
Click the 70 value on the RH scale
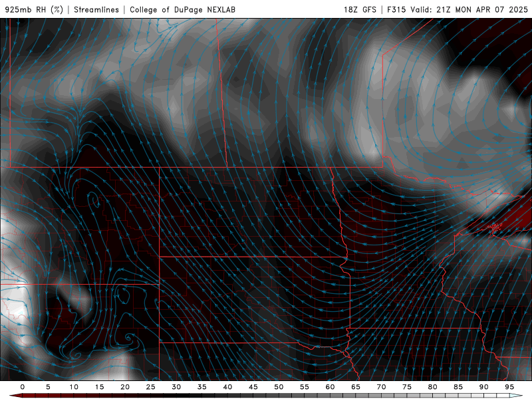pos(381,387)
